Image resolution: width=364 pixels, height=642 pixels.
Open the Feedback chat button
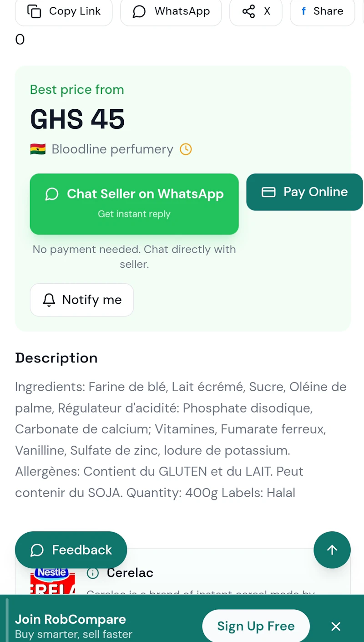pyautogui.click(x=71, y=550)
